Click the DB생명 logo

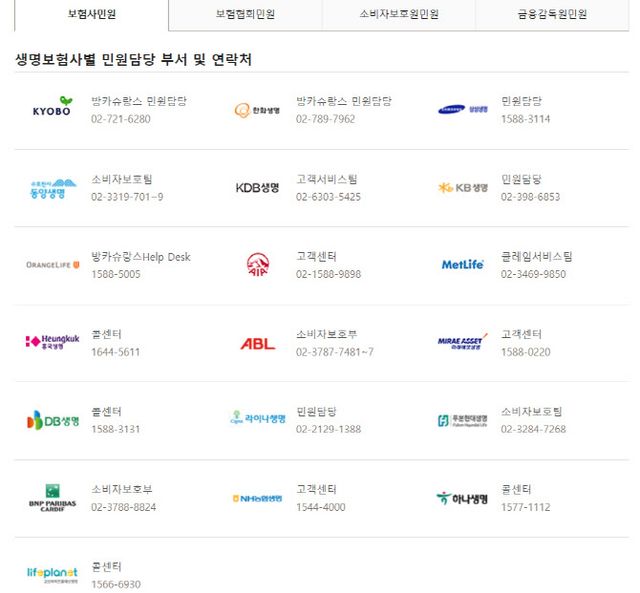point(52,421)
